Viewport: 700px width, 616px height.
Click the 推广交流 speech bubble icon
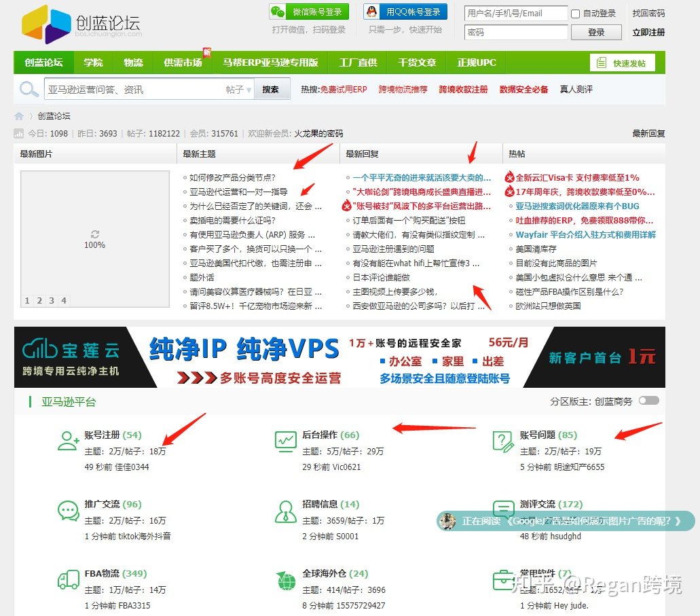pos(68,509)
